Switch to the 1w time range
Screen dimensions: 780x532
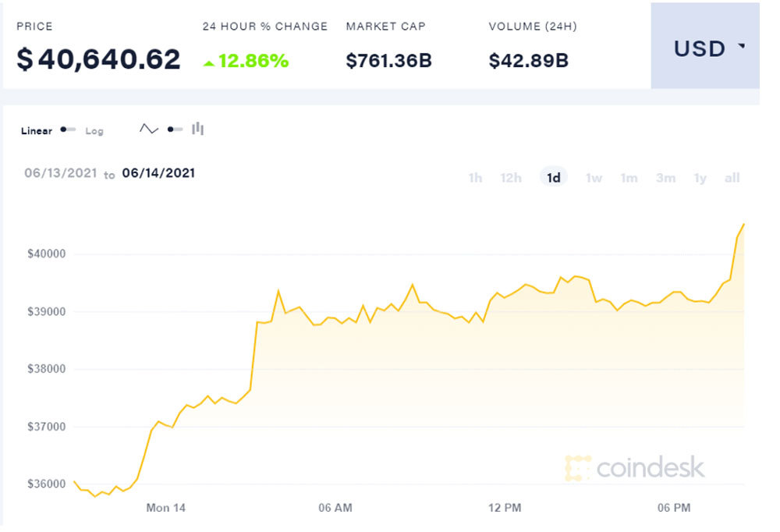click(594, 178)
